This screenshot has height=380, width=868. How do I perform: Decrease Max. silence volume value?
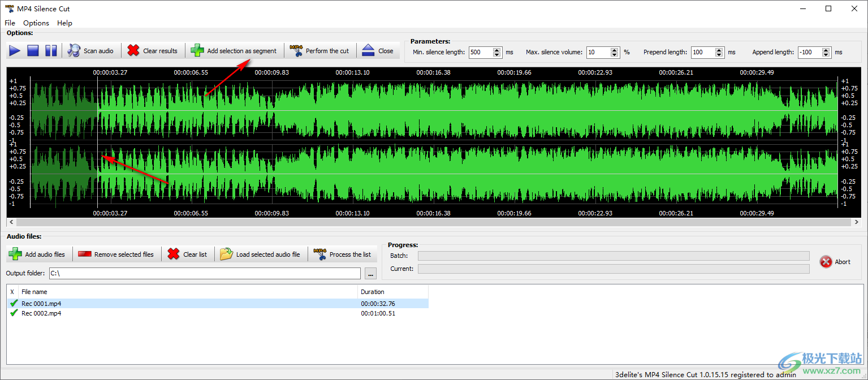(615, 55)
